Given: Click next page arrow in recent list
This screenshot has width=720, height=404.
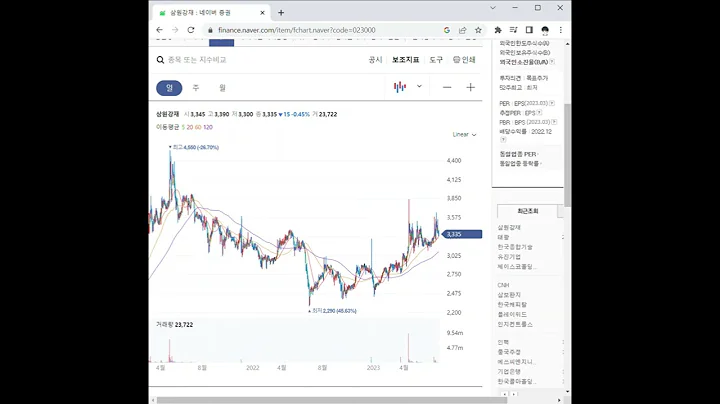Looking at the screenshot, I should (514, 394).
